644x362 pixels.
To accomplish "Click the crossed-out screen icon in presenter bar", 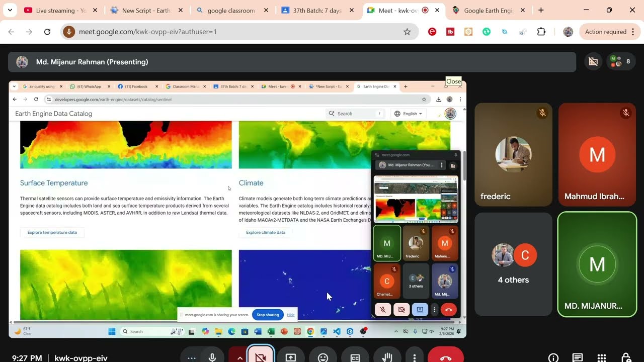I will click(593, 61).
